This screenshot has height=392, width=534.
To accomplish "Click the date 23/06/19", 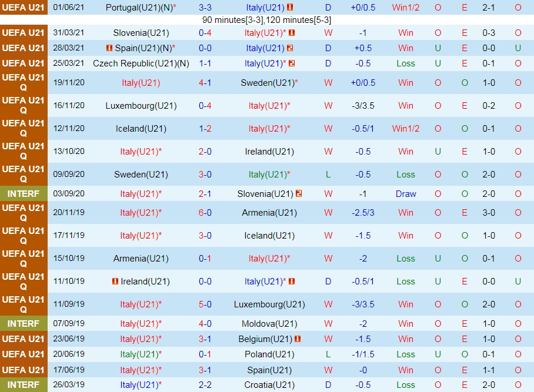I will point(68,339).
